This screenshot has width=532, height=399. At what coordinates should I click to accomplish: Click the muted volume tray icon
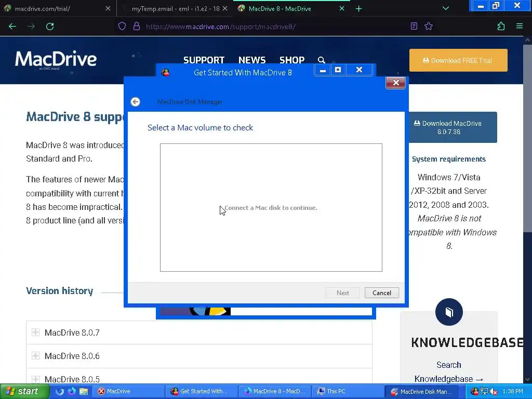click(x=494, y=392)
